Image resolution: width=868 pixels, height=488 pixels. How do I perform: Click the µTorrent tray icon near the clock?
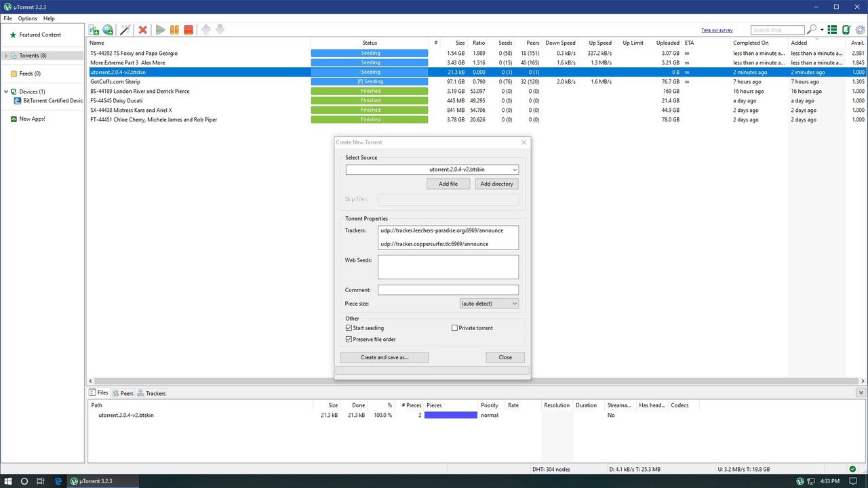click(x=800, y=481)
